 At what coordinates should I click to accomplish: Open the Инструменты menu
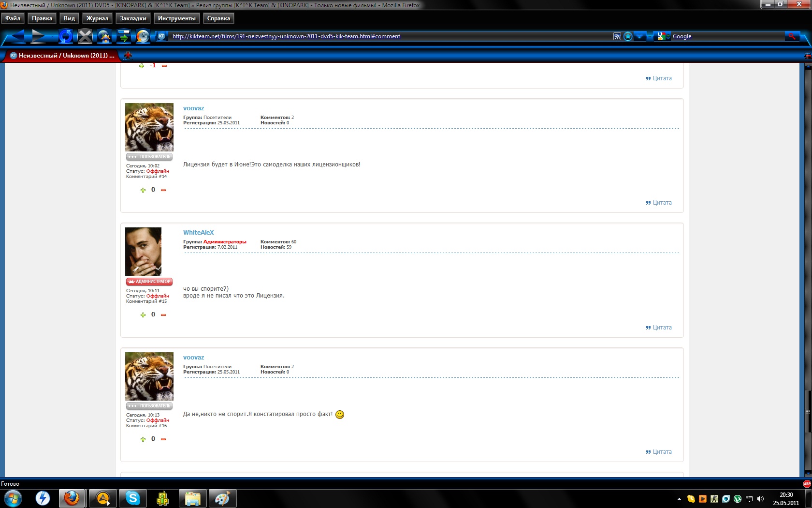[176, 18]
